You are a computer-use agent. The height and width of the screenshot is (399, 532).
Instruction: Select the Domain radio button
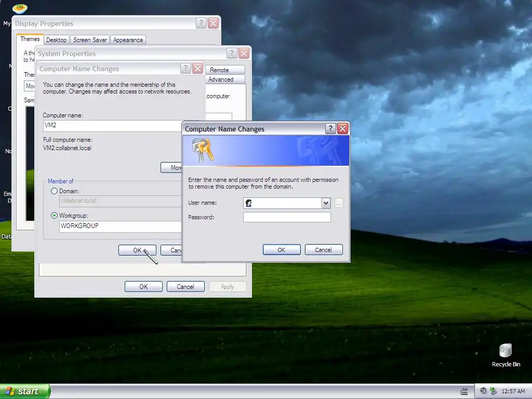coord(54,191)
